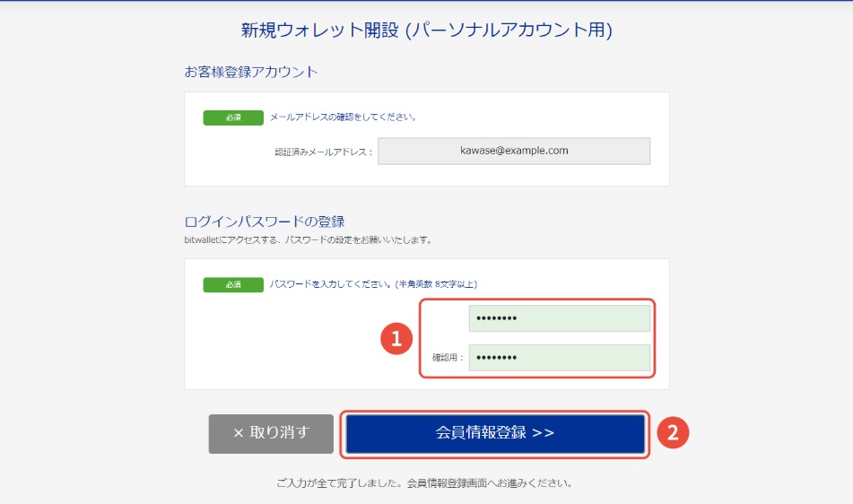Click the ご入力が全て完了しました completion message
This screenshot has height=504, width=853.
424,482
